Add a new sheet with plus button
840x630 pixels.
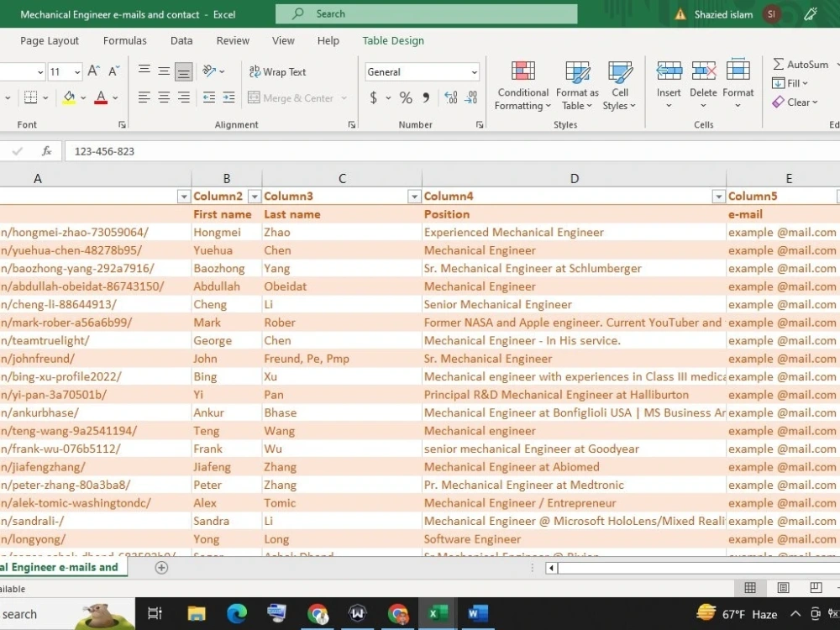pos(161,568)
